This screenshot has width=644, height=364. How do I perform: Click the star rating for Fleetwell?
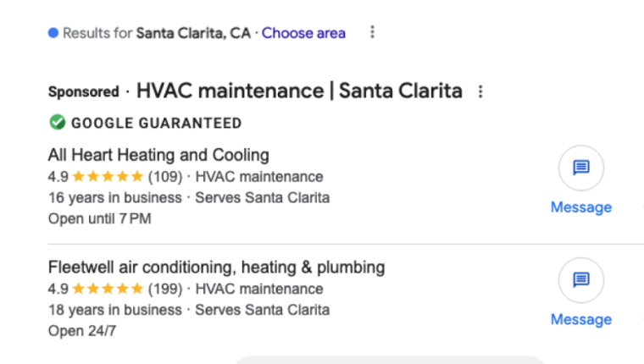tap(108, 289)
